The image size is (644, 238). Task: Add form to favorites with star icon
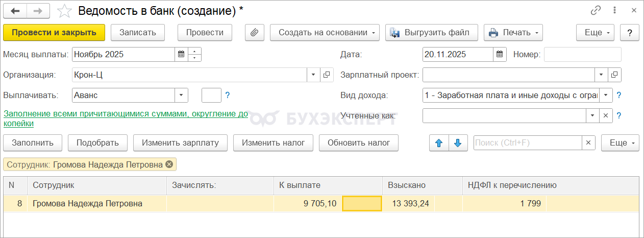64,10
